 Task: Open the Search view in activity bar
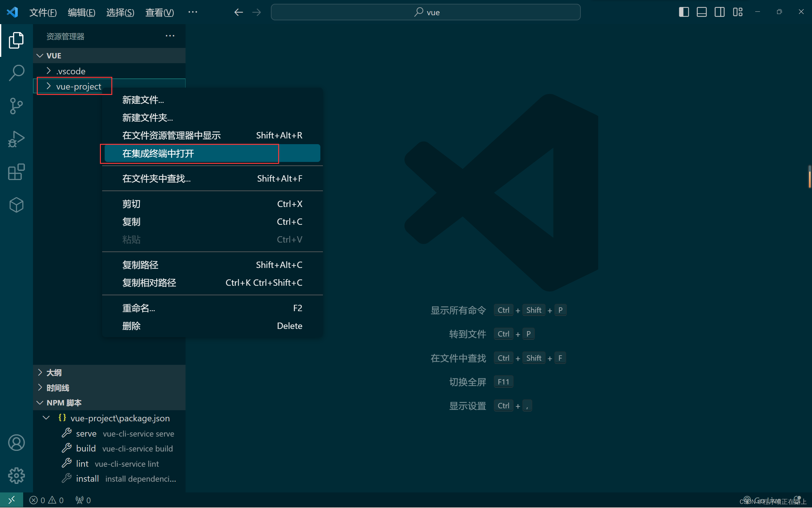pyautogui.click(x=16, y=73)
